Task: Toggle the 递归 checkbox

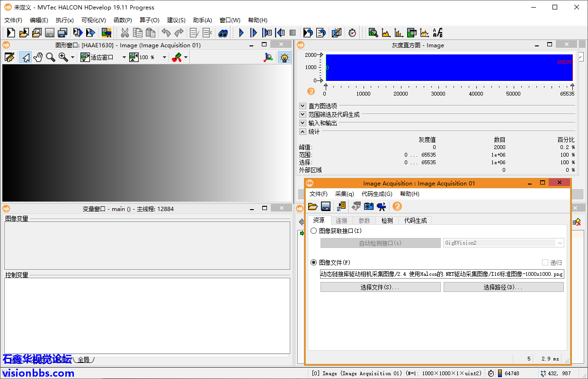Action: [x=545, y=263]
